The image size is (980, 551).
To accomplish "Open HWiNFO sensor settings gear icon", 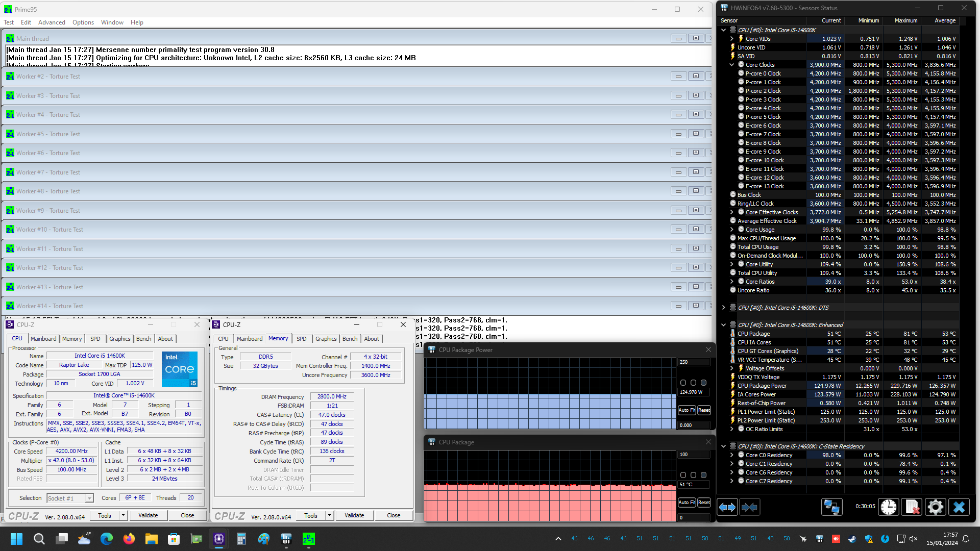I will [935, 507].
